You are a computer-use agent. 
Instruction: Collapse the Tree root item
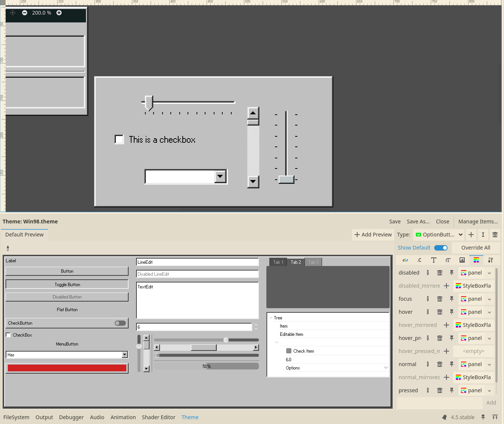(271, 318)
